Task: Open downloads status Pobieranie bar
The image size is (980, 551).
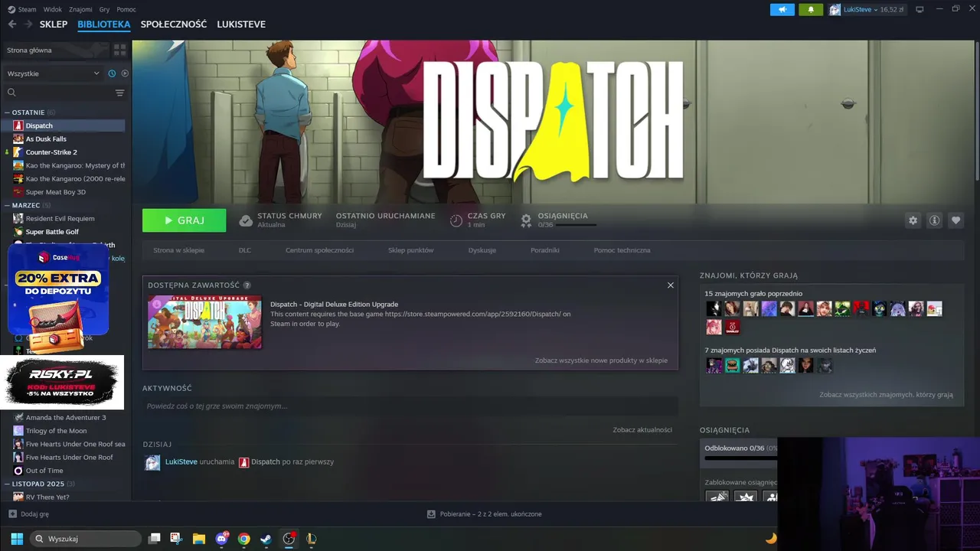Action: (484, 514)
